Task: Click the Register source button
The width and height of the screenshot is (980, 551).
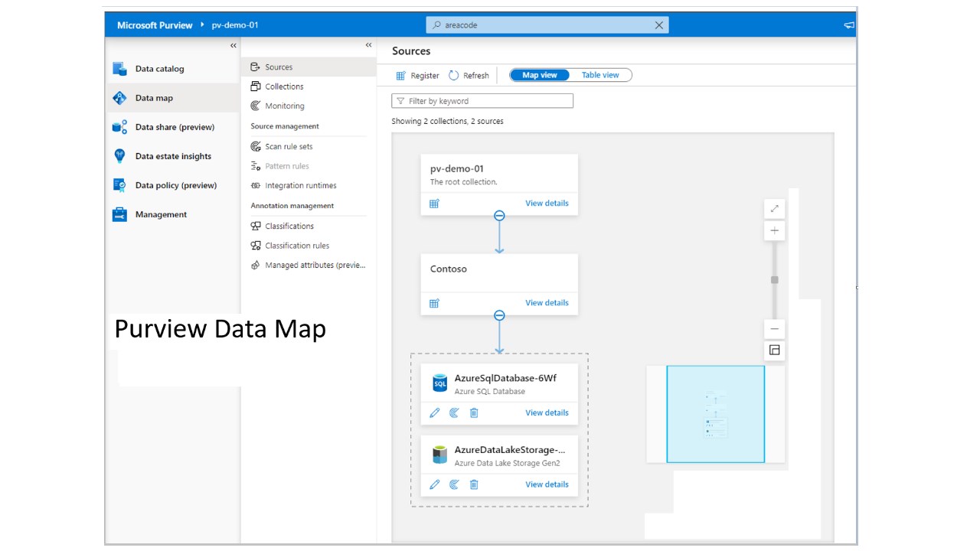Action: [417, 76]
